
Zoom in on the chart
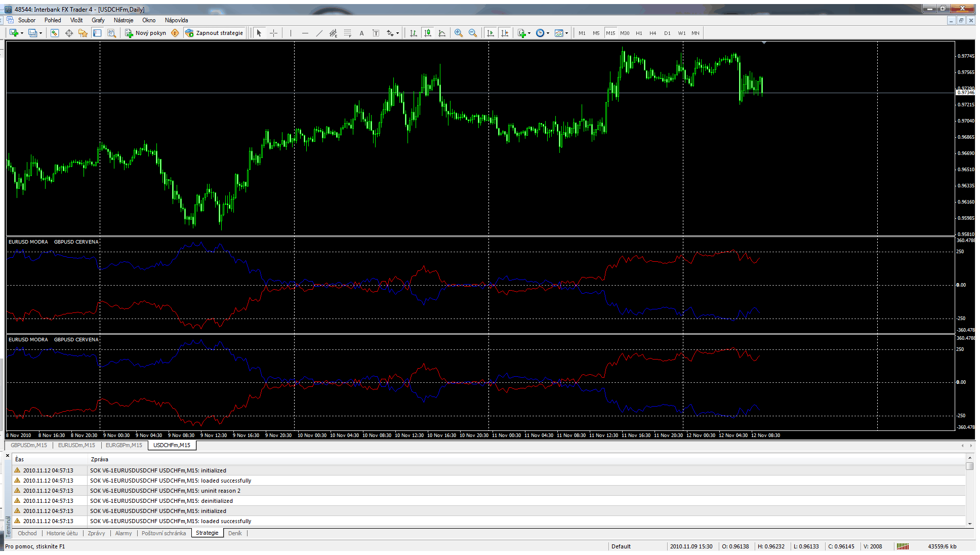(x=459, y=33)
